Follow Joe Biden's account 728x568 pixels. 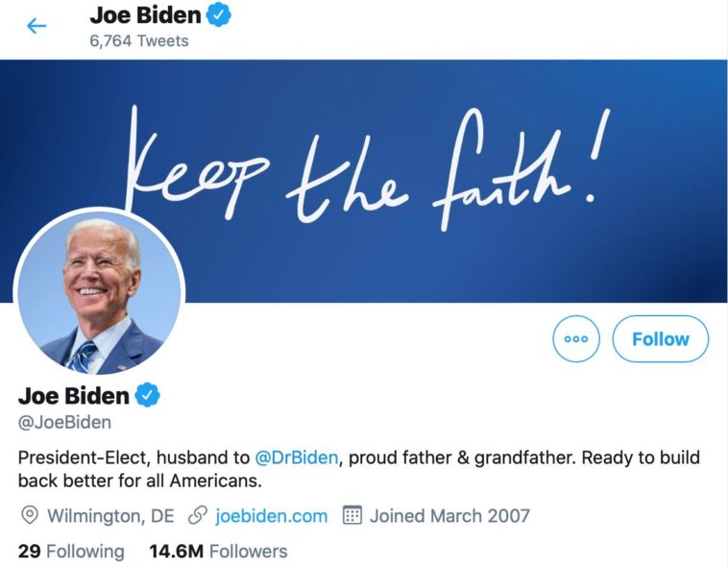(x=660, y=339)
